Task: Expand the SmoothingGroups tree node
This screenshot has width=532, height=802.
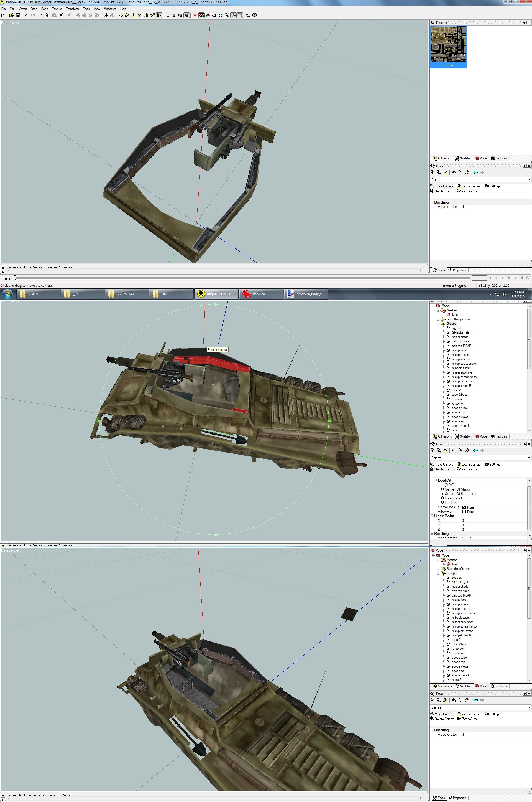Action: [438, 319]
